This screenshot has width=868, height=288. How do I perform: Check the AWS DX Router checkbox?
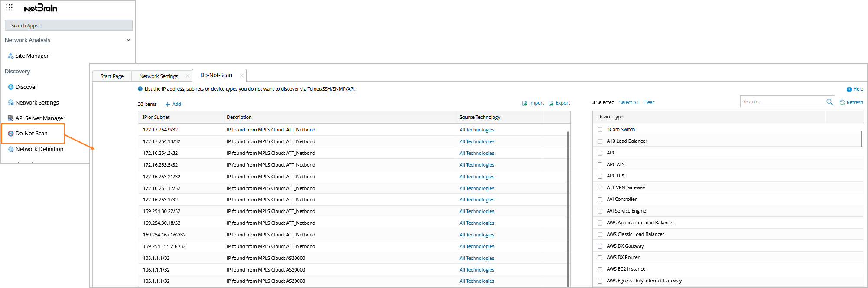(x=600, y=258)
